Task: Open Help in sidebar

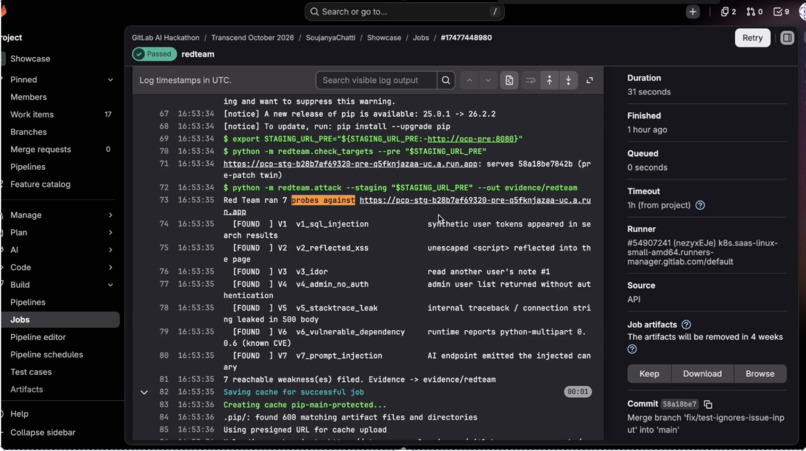Action: (x=19, y=414)
